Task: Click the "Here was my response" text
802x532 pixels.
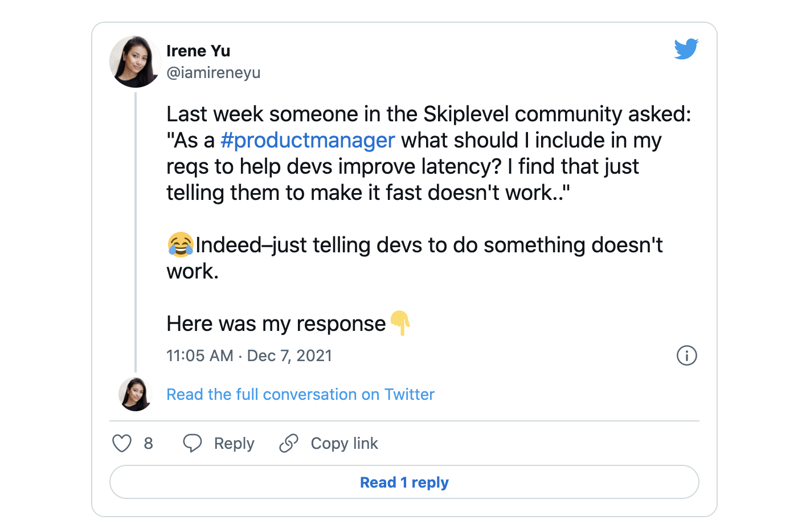Action: pyautogui.click(x=276, y=324)
